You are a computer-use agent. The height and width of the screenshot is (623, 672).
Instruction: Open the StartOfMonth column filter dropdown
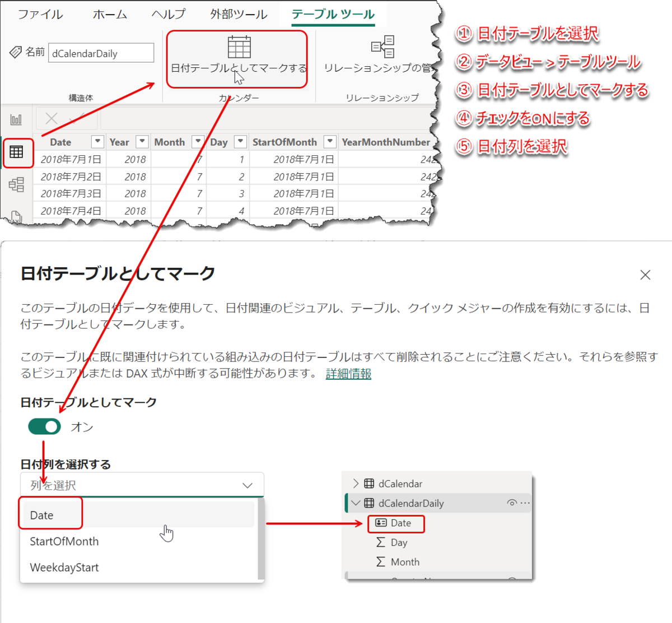330,142
